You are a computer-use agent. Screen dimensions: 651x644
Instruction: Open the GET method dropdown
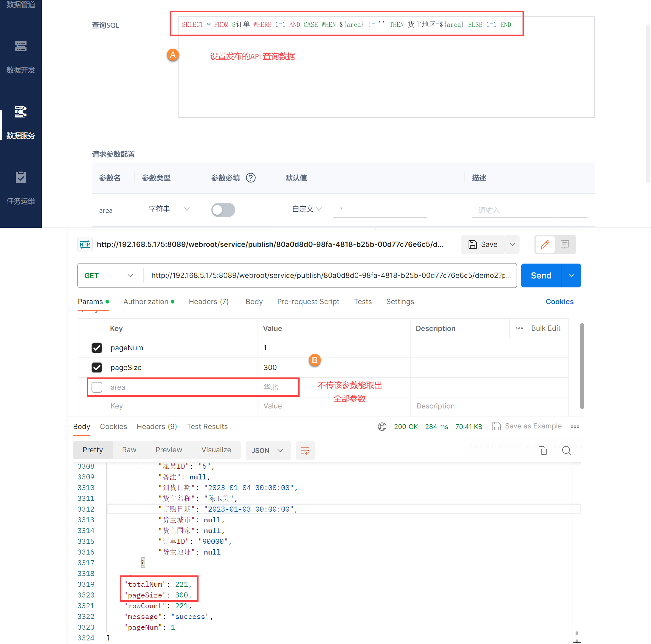pos(109,276)
